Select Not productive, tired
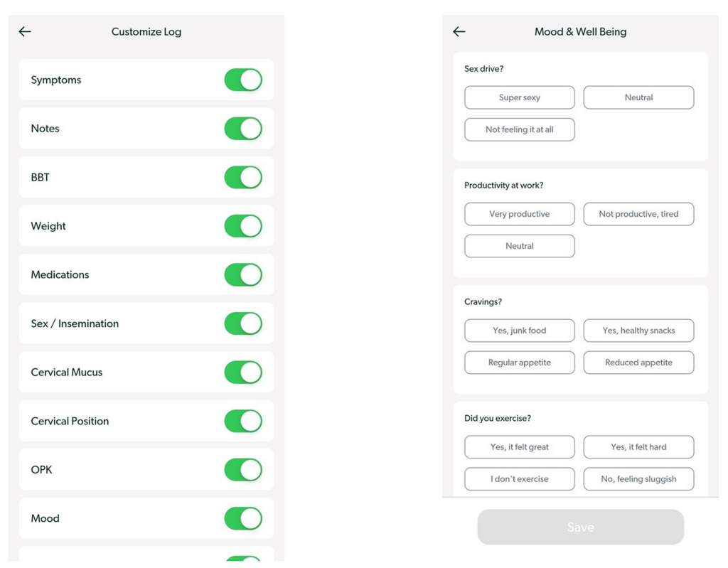The height and width of the screenshot is (568, 728). (x=638, y=214)
